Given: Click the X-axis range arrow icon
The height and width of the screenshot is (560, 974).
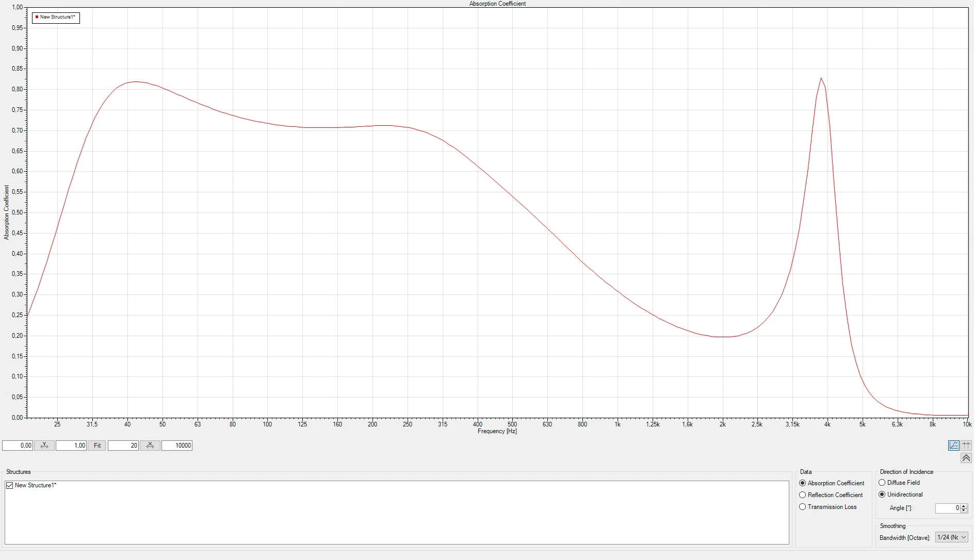Looking at the screenshot, I should (x=150, y=446).
